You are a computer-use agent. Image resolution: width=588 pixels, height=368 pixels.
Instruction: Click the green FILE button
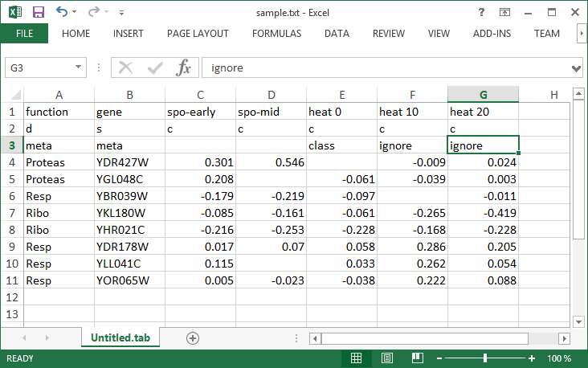(24, 34)
